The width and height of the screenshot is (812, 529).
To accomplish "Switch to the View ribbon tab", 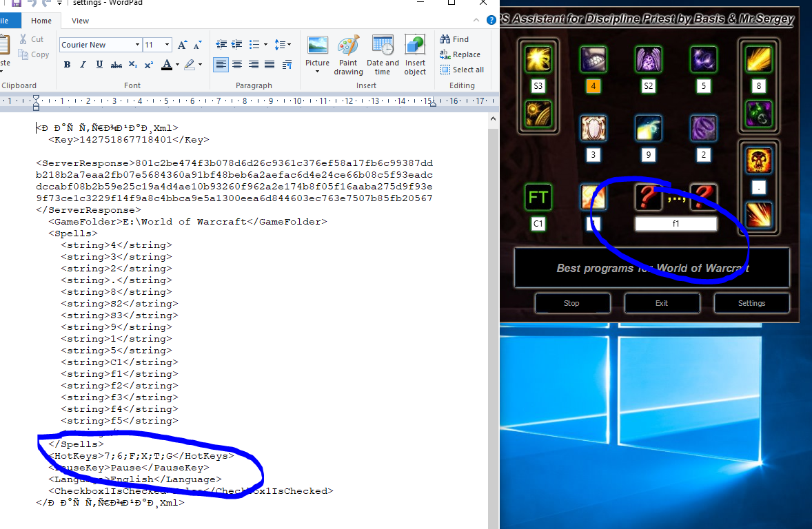I will [80, 21].
